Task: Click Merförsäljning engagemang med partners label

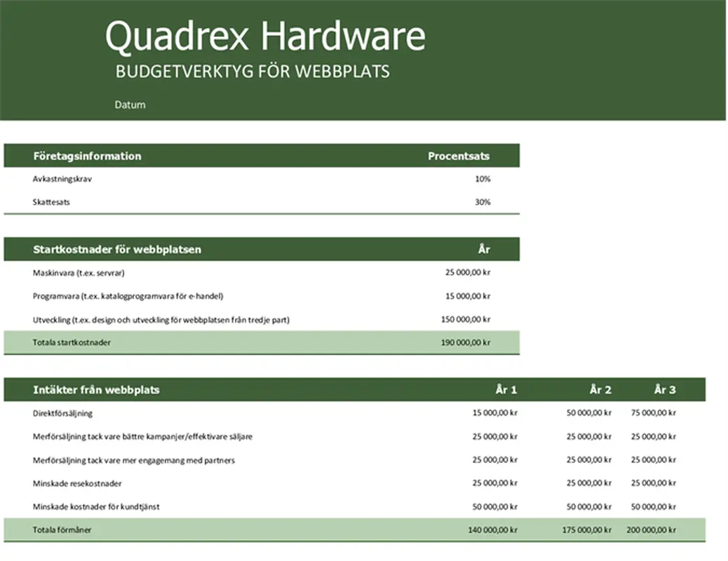Action: [x=134, y=460]
